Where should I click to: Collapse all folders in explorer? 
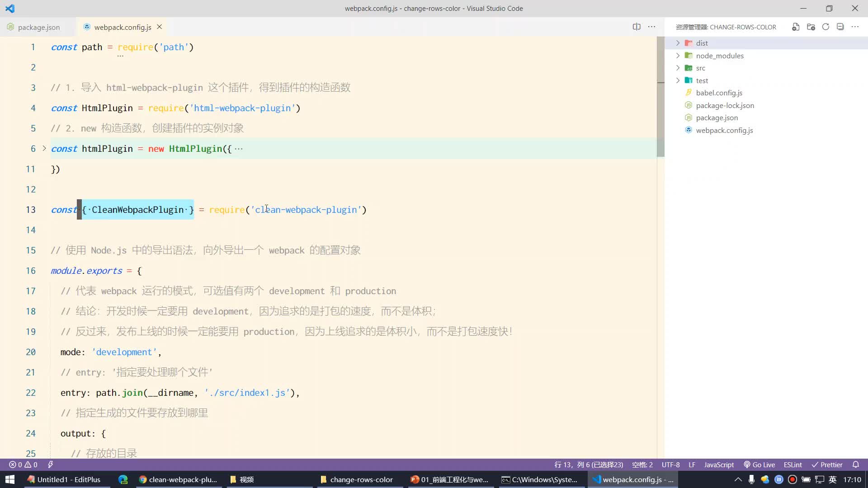(840, 27)
